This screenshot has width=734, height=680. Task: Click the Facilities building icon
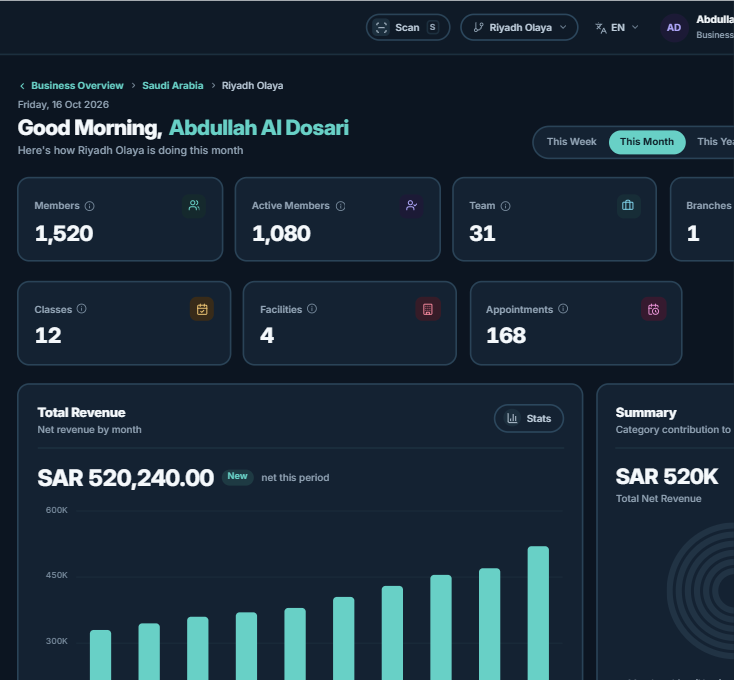tap(428, 309)
